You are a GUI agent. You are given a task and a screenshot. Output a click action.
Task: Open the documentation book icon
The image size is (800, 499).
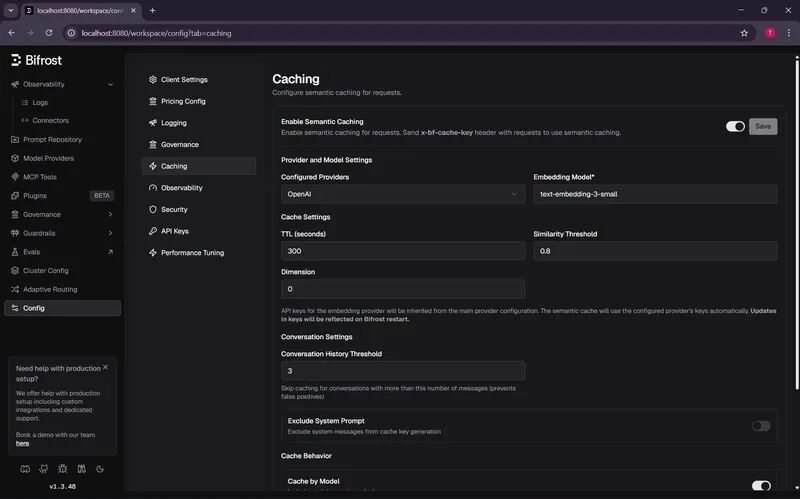[x=81, y=468]
